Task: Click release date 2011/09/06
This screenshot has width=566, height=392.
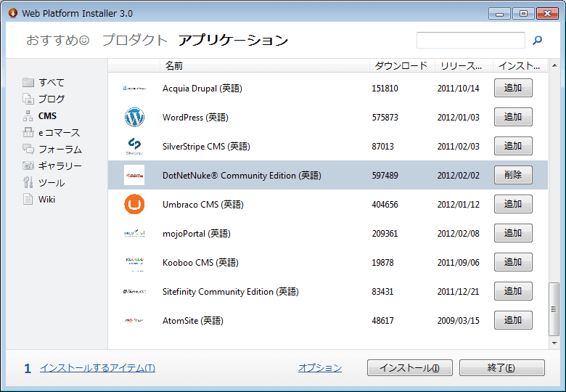Action: pos(458,262)
